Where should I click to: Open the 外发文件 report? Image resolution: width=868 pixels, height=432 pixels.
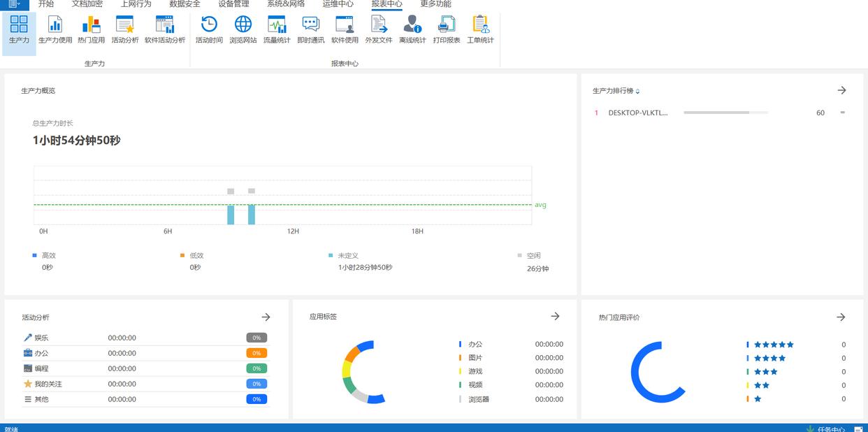tap(379, 29)
